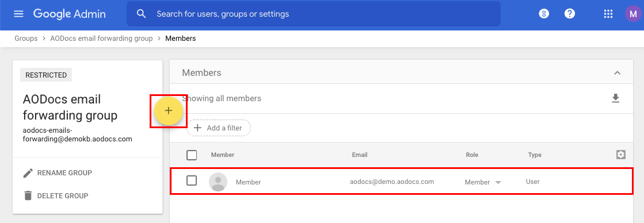Focus the search users, groups or settings field
Screen dimensions: 644x223
click(314, 14)
